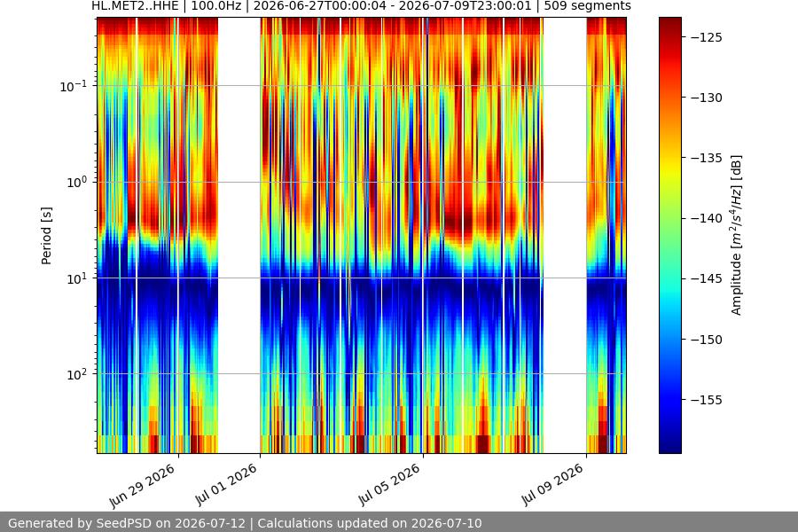Click the −140 colorbar tick label
The height and width of the screenshot is (532, 798).
coord(707,218)
